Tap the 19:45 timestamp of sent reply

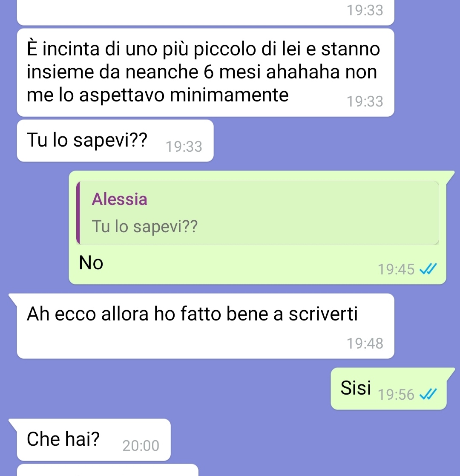pos(396,269)
